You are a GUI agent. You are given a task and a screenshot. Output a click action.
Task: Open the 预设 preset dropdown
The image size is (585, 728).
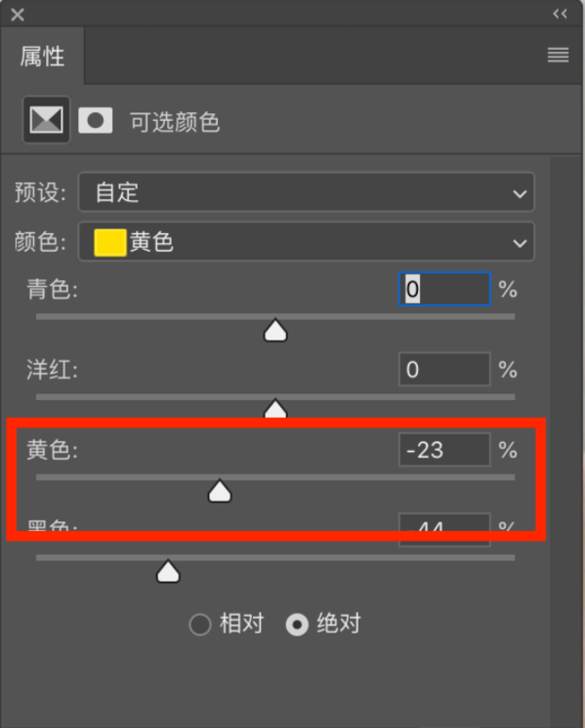click(x=307, y=192)
